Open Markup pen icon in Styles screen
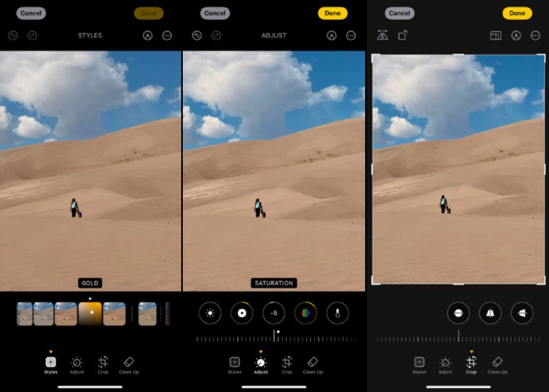Image resolution: width=549 pixels, height=392 pixels. [148, 35]
